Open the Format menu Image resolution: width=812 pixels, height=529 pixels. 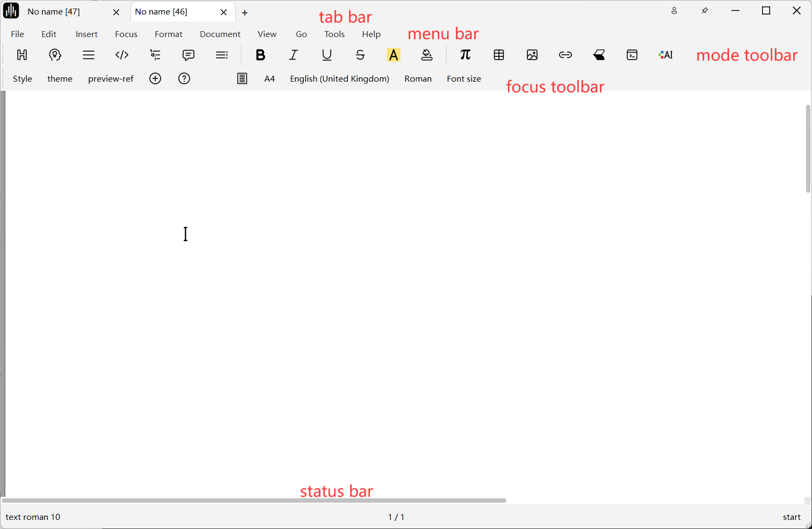(x=169, y=34)
